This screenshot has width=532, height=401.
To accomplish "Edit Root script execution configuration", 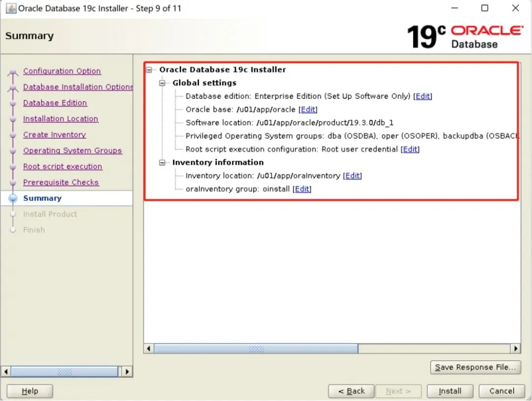I will pyautogui.click(x=410, y=149).
